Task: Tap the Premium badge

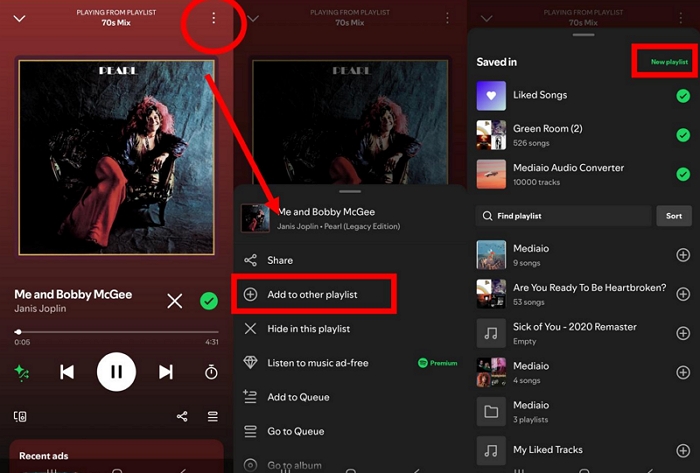Action: point(438,363)
